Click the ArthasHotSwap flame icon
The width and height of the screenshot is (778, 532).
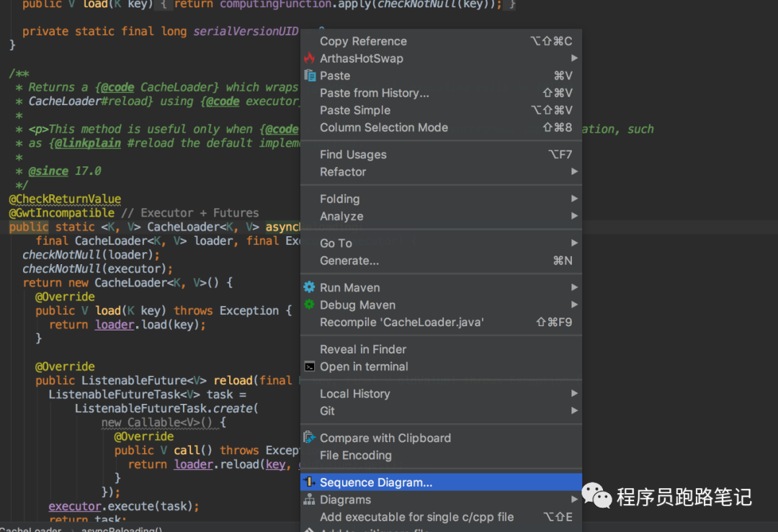click(310, 58)
